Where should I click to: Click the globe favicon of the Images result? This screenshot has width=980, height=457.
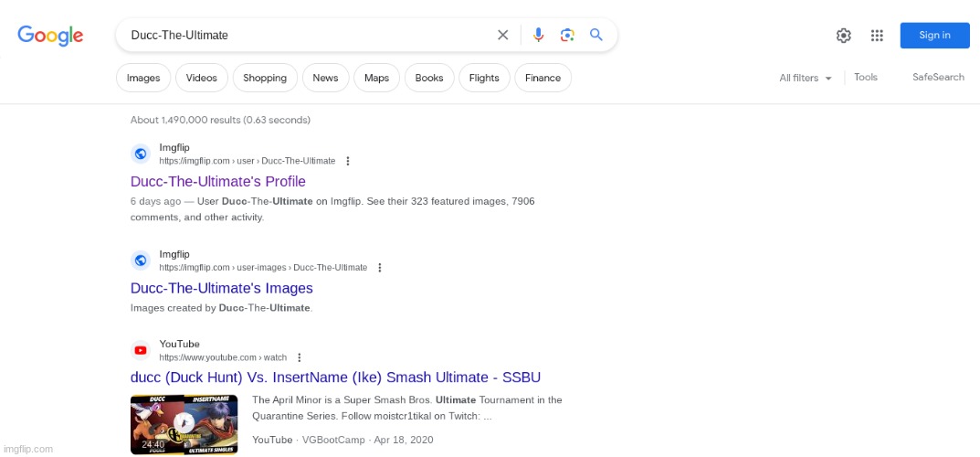pyautogui.click(x=141, y=260)
